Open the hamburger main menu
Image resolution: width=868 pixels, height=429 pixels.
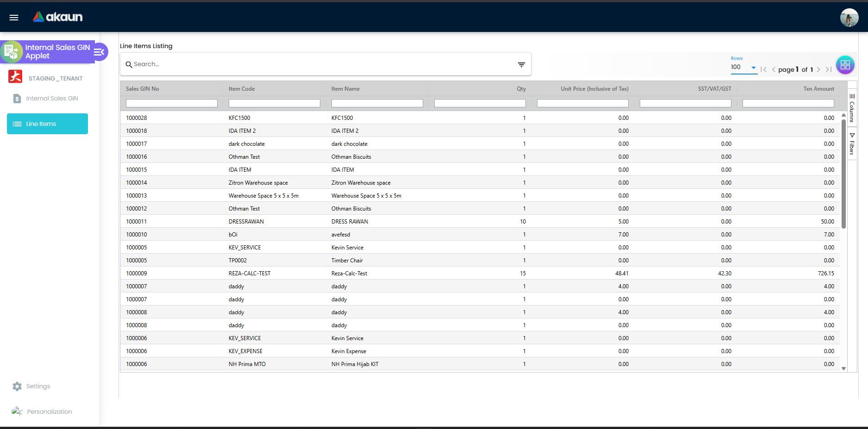tap(14, 17)
